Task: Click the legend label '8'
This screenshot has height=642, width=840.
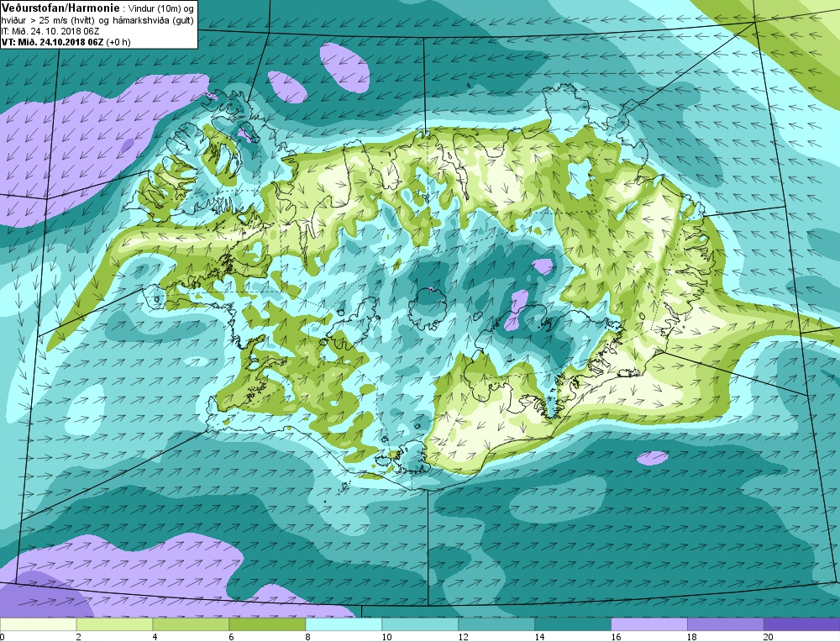Action: coord(307,637)
